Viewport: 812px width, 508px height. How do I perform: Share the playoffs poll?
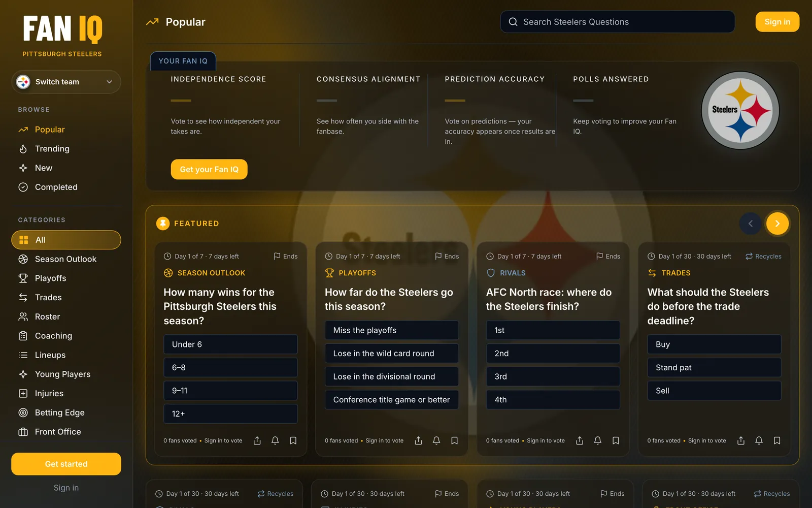pos(418,440)
